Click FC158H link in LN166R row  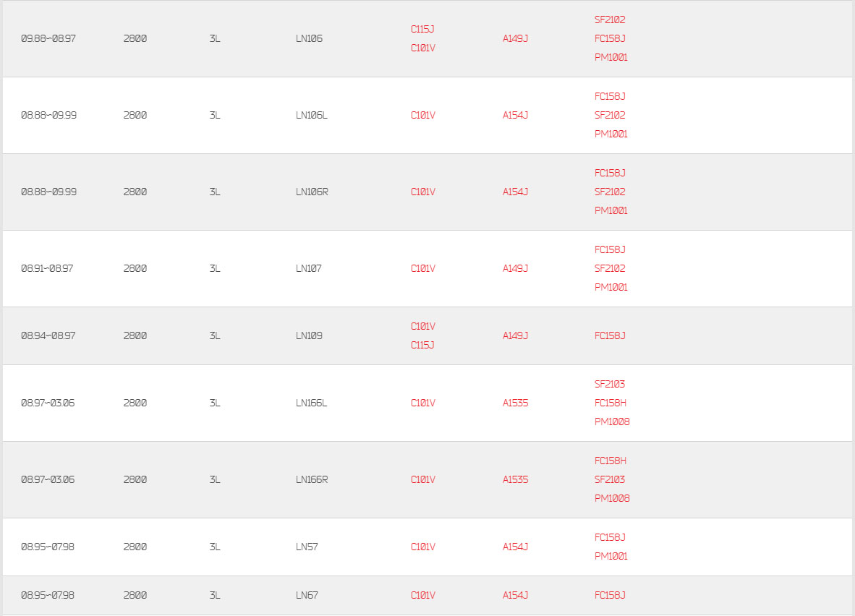point(611,461)
